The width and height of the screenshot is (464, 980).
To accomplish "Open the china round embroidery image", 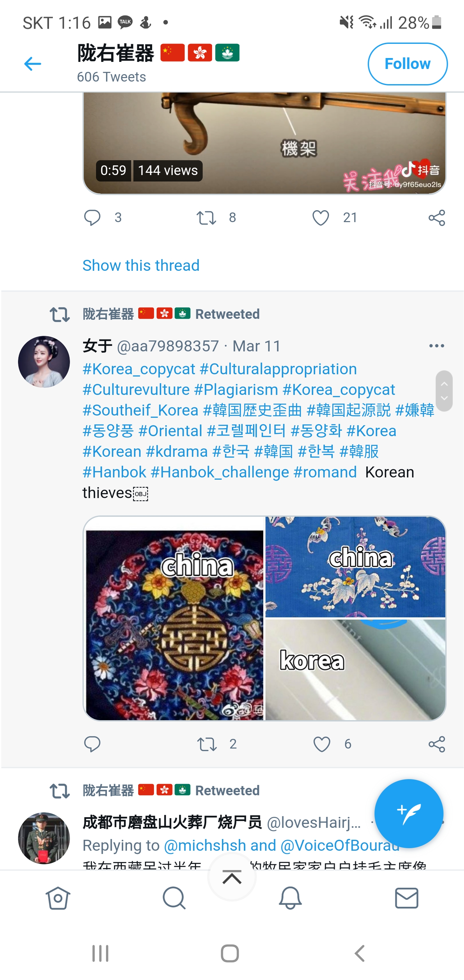I will point(174,619).
